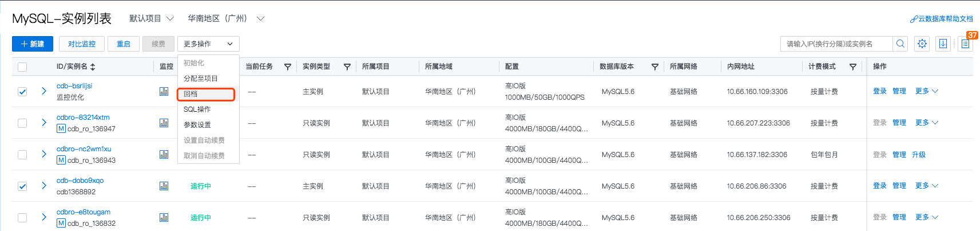Screen dimensions: 980x231
Task: Click the 新建 button
Action: coord(33,44)
